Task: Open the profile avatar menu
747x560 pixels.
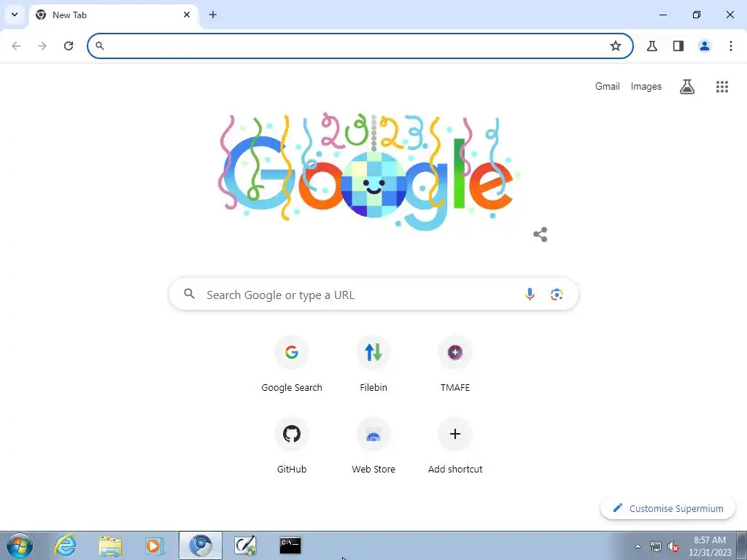Action: (x=705, y=46)
